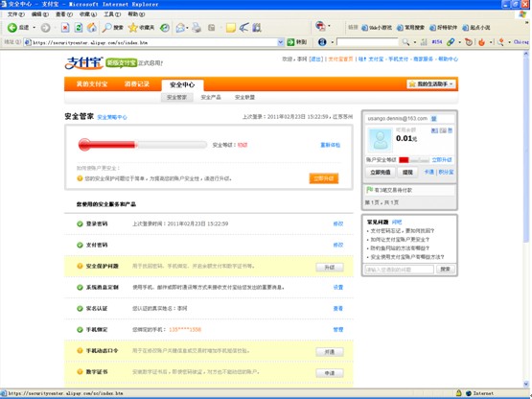
Task: Open the address bar URL dropdown
Action: point(281,42)
